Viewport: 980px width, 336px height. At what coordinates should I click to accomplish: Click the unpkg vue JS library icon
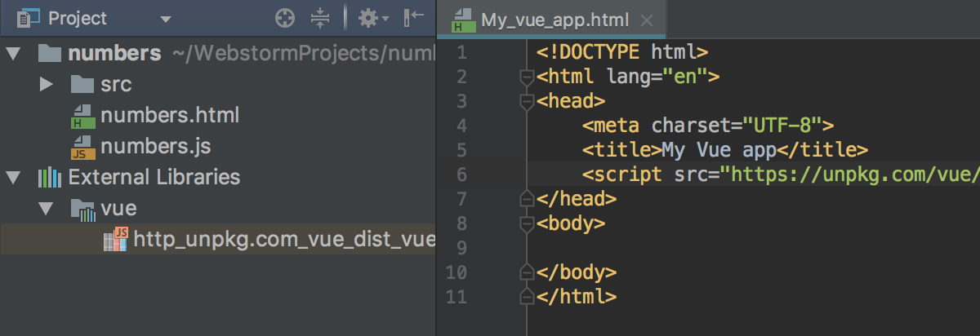(x=116, y=239)
